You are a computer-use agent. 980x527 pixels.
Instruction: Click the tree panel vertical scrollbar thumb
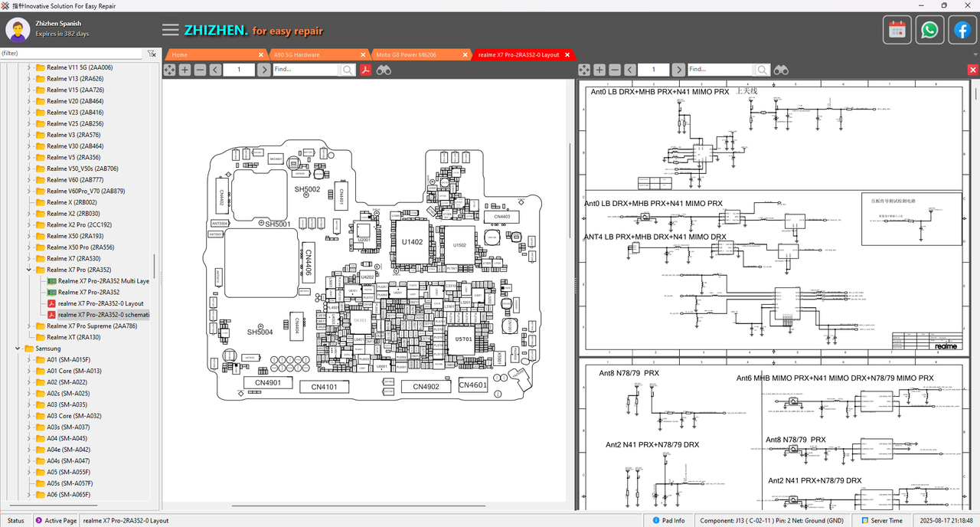click(x=155, y=267)
